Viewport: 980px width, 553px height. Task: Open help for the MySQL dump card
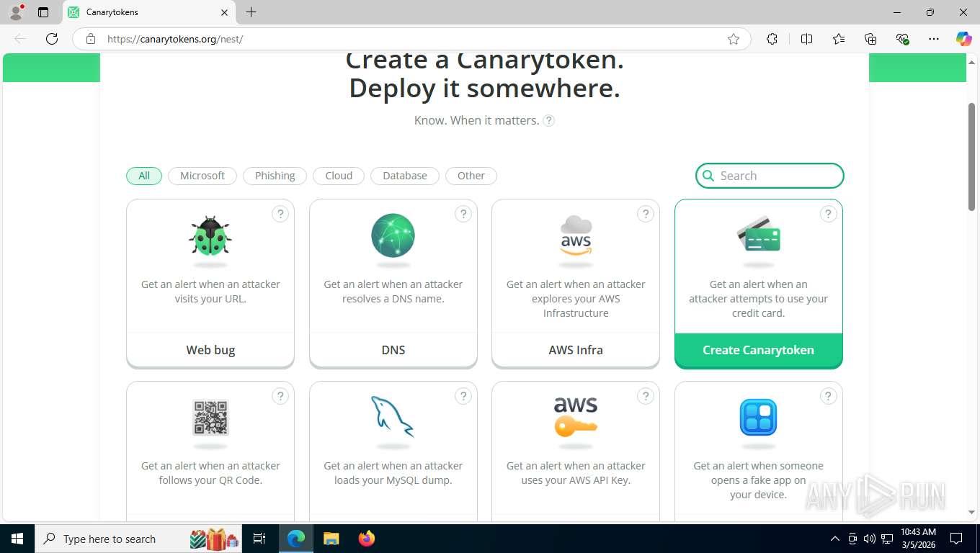(x=463, y=395)
